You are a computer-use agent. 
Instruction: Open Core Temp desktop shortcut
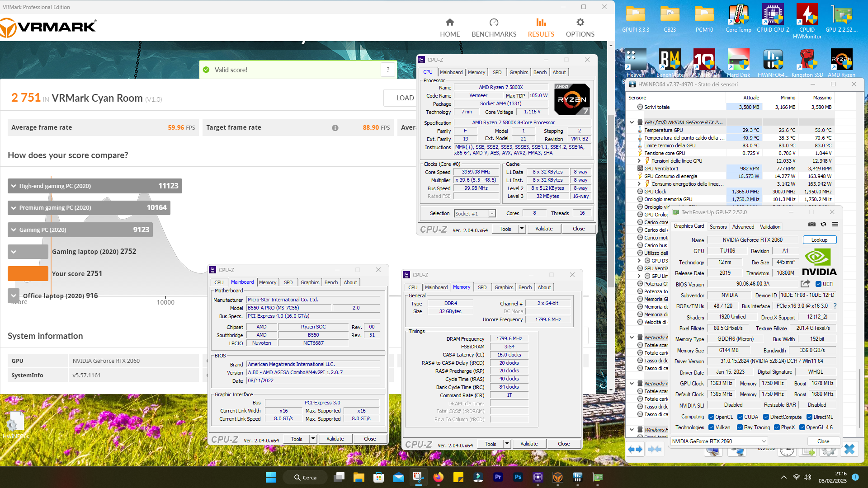tap(738, 19)
